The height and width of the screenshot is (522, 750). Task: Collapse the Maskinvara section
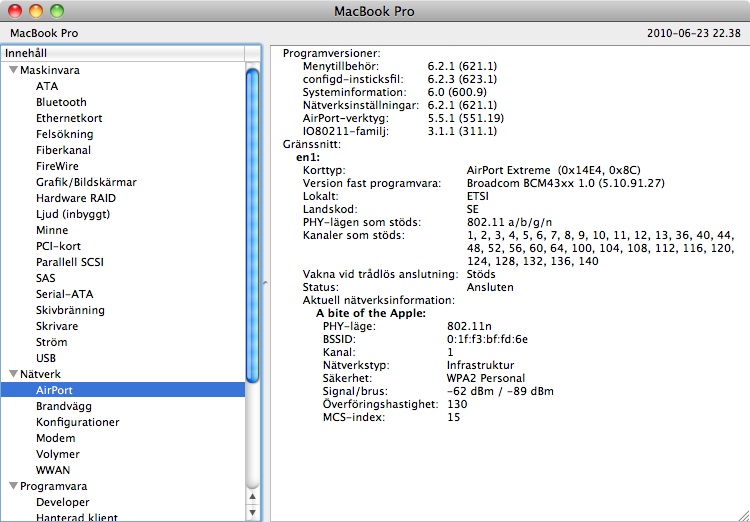[x=14, y=70]
